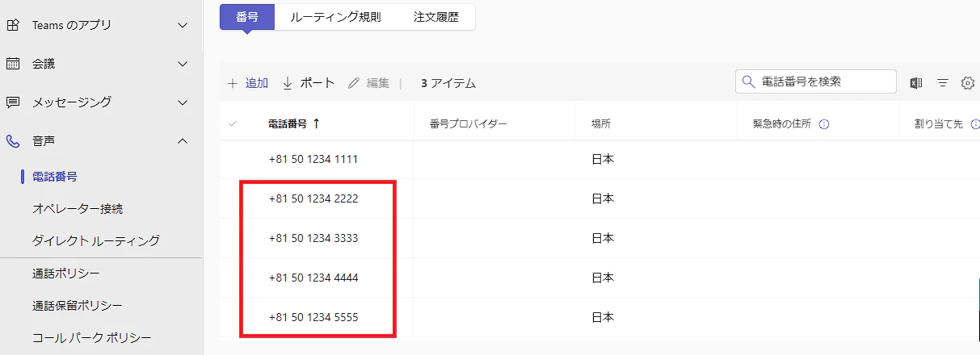Click info icon next to 緊急時の住所
980x355 pixels.
(825, 124)
